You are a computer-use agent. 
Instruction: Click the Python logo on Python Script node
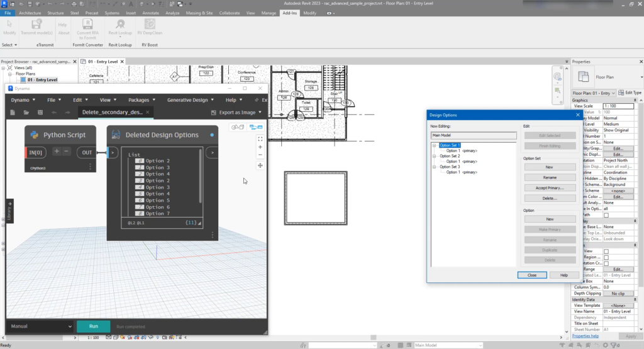pyautogui.click(x=35, y=135)
